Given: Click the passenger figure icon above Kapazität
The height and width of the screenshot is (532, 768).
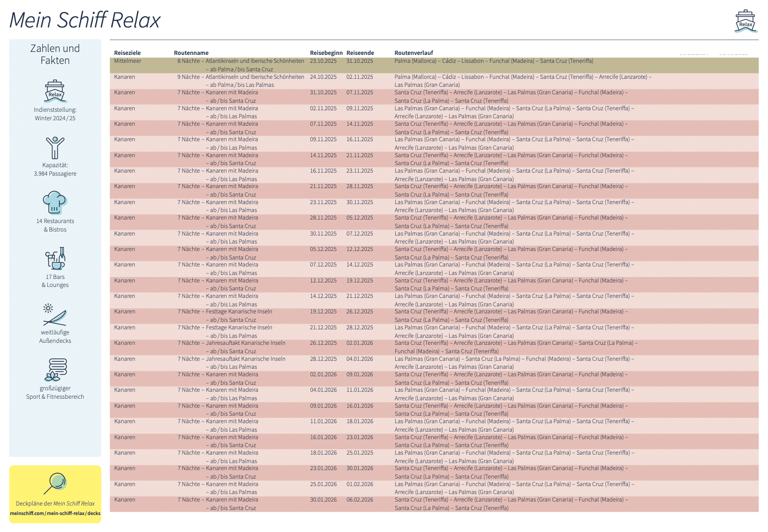Looking at the screenshot, I should click(55, 148).
